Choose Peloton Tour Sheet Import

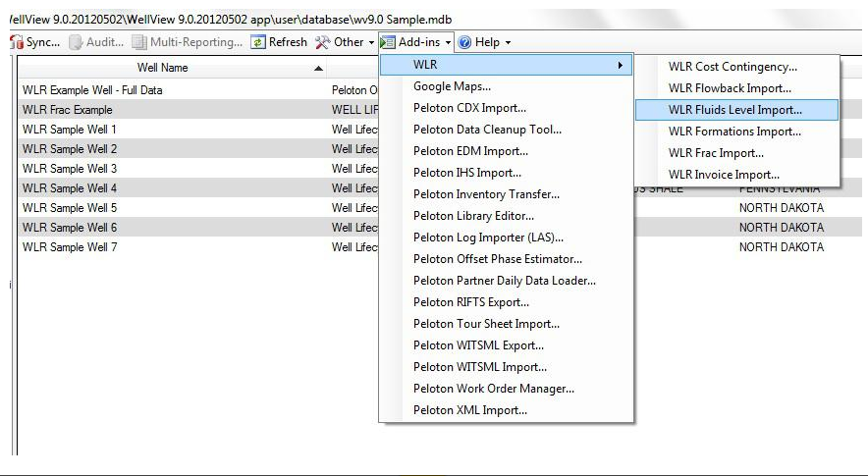coord(506,324)
